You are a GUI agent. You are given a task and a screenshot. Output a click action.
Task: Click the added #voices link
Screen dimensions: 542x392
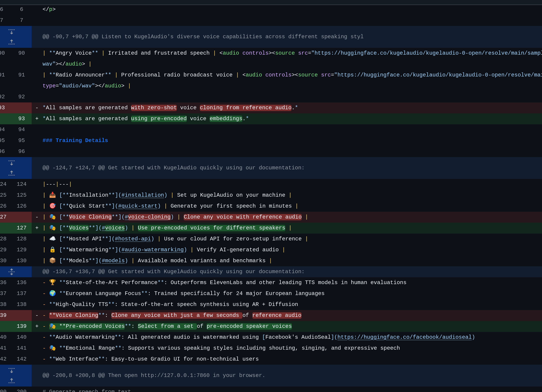click(113, 228)
